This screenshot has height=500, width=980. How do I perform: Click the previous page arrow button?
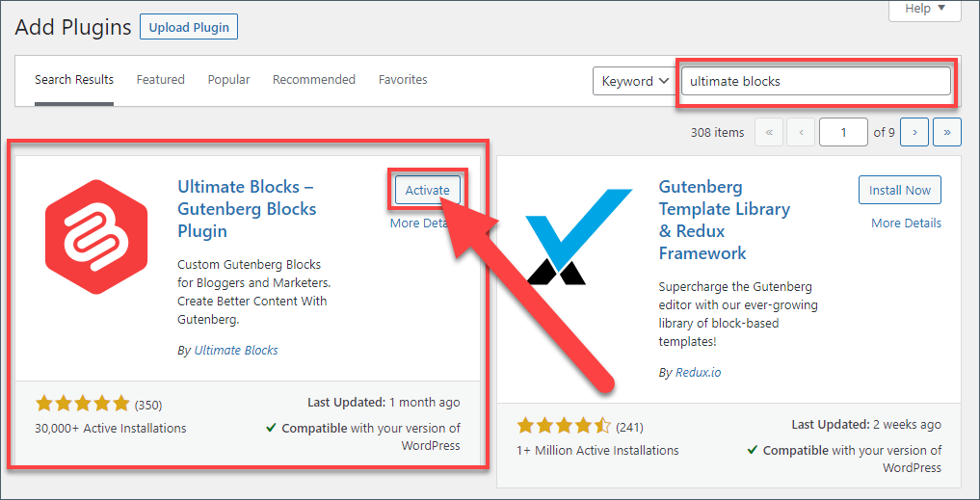pyautogui.click(x=802, y=133)
